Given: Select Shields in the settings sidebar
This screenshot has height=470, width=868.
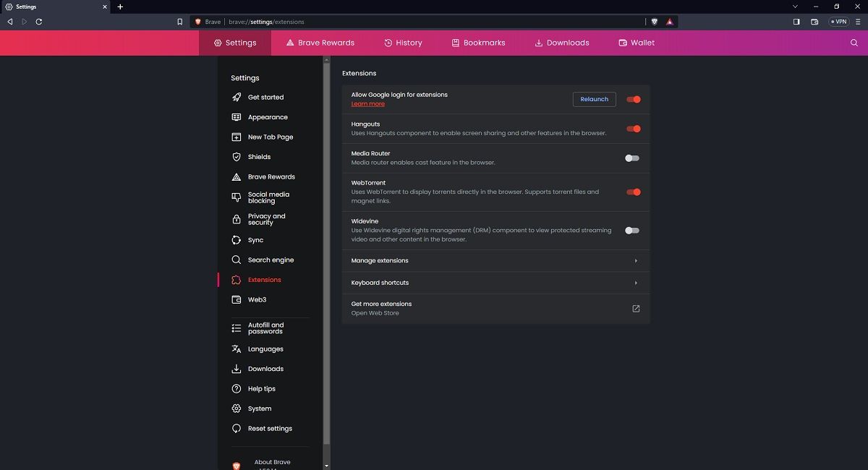Looking at the screenshot, I should click(x=260, y=156).
